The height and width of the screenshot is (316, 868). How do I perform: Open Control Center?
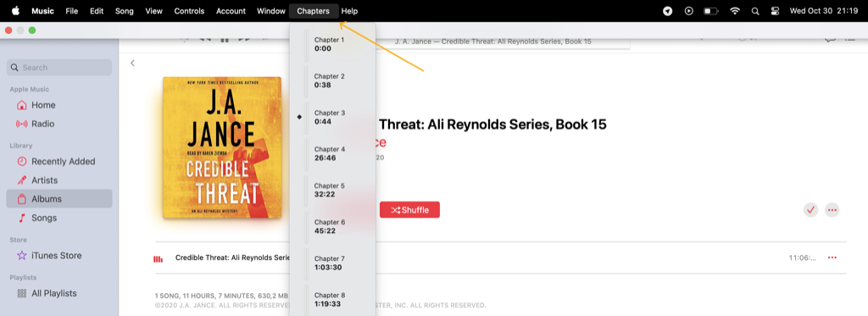click(x=775, y=11)
